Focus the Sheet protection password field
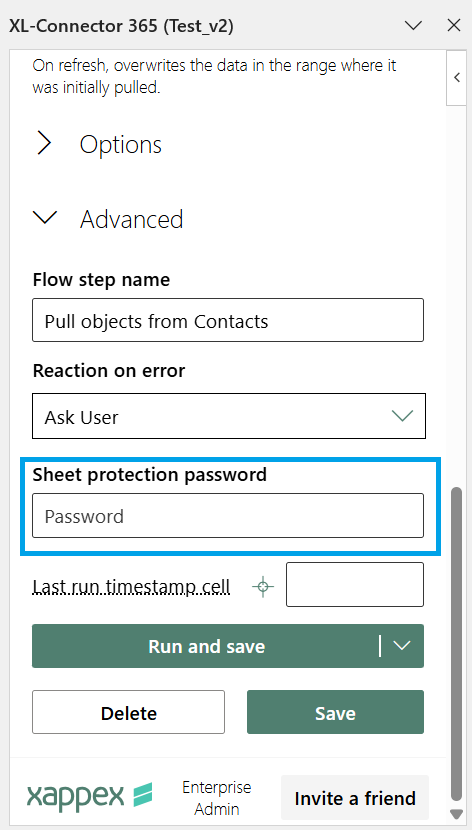The height and width of the screenshot is (830, 472). (228, 516)
